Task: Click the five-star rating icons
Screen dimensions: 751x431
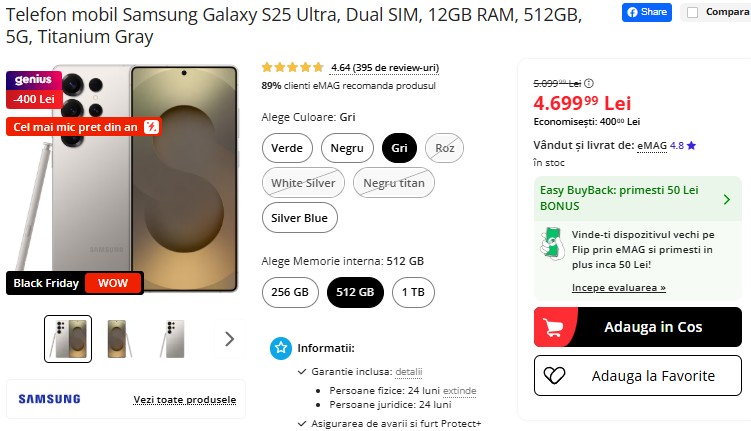Action: (292, 68)
